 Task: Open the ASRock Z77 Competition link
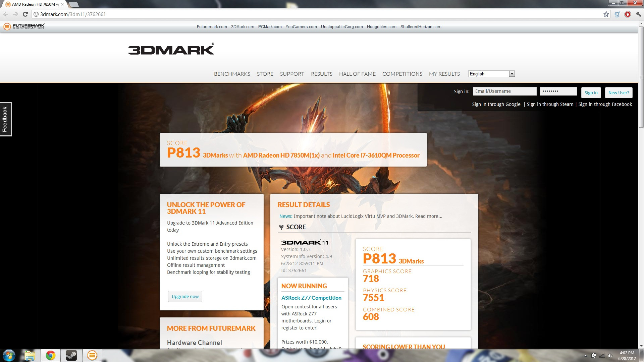tap(311, 298)
